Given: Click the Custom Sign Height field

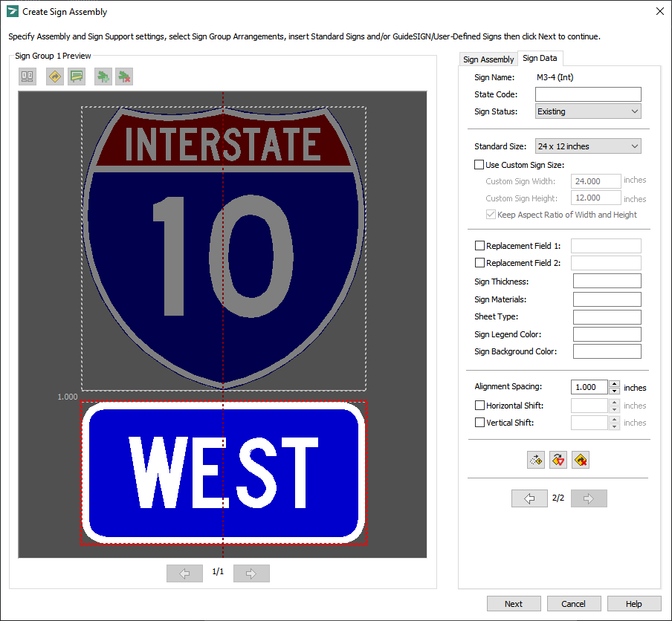Looking at the screenshot, I should [x=595, y=198].
